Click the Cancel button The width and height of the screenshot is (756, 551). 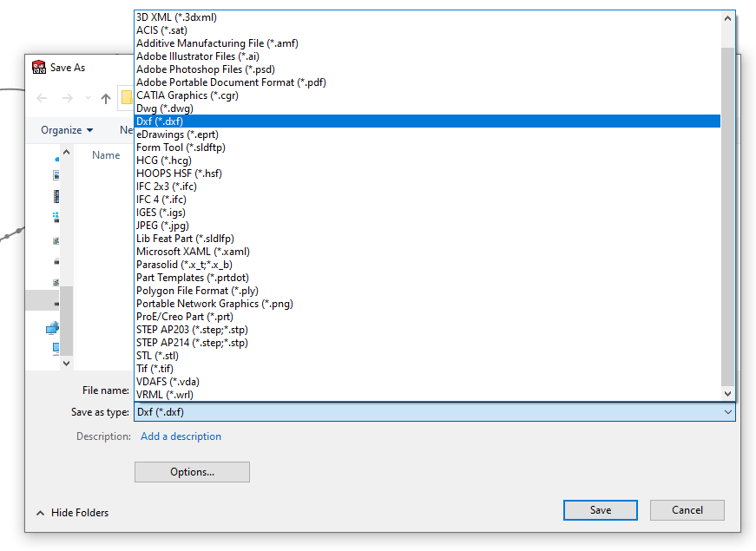[687, 510]
